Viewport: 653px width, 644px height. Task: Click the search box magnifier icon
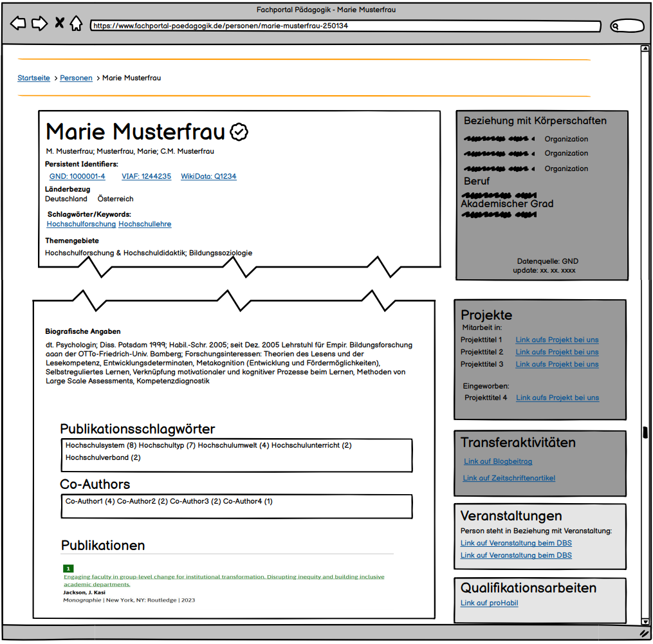[x=616, y=26]
